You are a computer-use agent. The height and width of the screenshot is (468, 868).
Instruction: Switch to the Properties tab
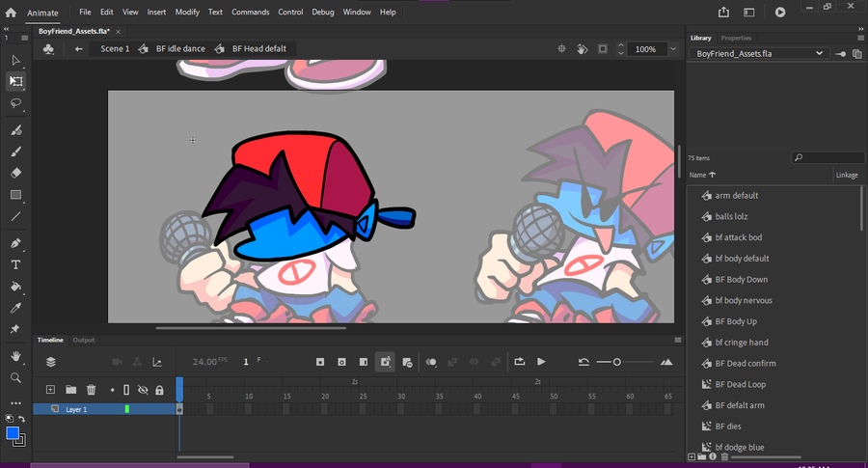click(x=736, y=39)
